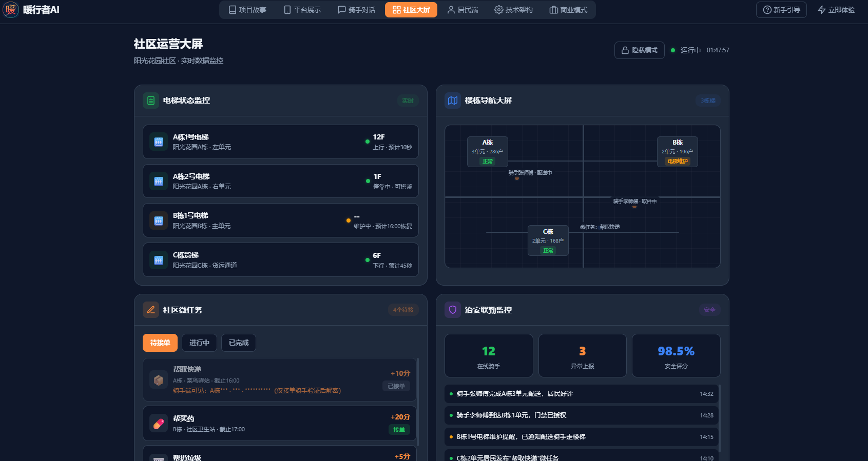Viewport: 868px width, 461px height.
Task: Open the 技术架构 tab
Action: tap(514, 10)
